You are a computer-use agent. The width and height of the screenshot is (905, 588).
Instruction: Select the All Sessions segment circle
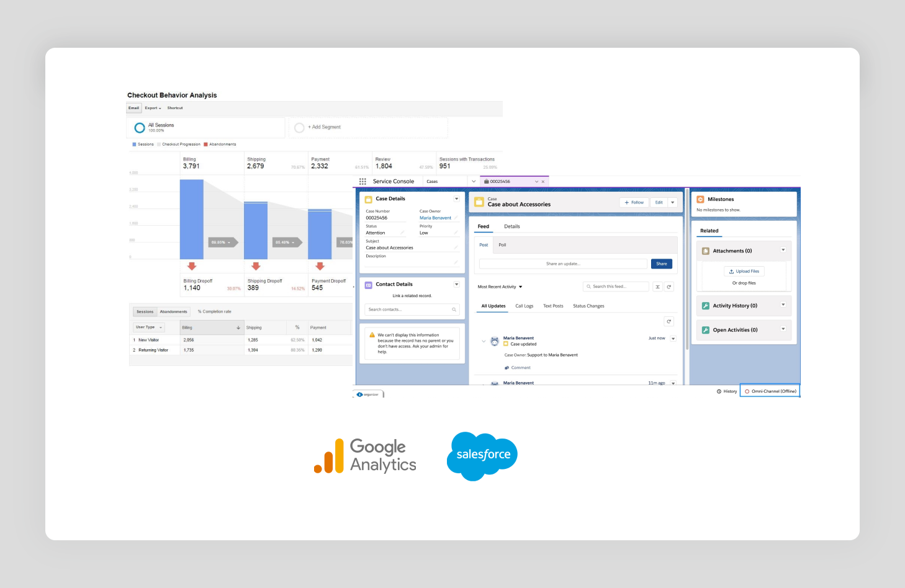point(140,128)
